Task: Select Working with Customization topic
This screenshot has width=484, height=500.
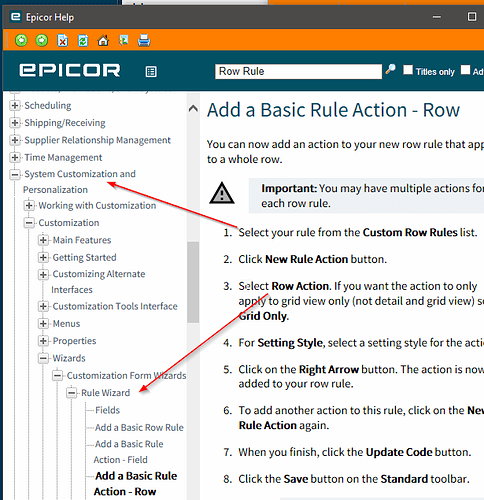Action: pos(97,206)
